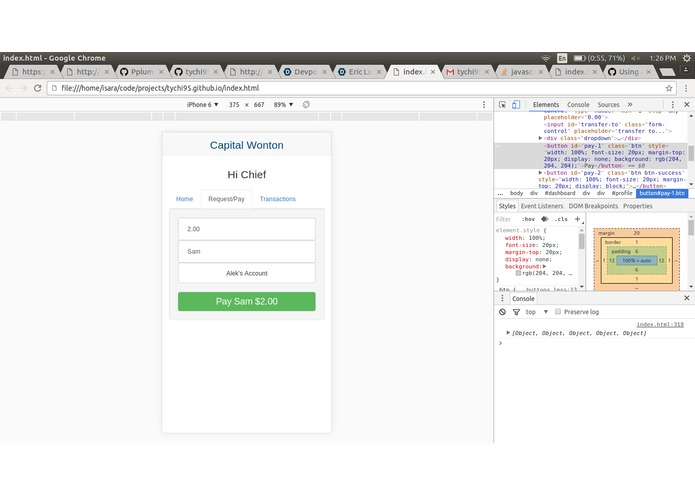This screenshot has width=695, height=494.
Task: Open the Home tab in app
Action: tap(184, 199)
